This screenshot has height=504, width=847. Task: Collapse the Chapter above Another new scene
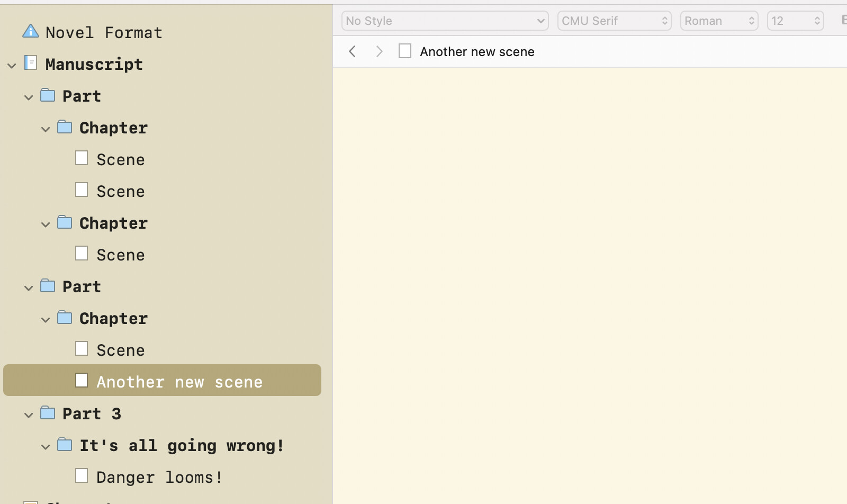[46, 320]
